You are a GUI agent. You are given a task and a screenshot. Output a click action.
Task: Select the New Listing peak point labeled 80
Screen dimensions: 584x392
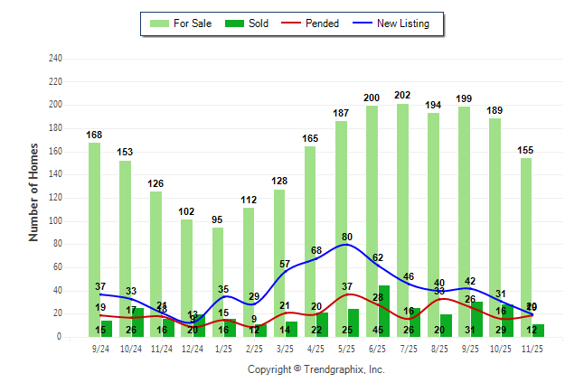347,244
